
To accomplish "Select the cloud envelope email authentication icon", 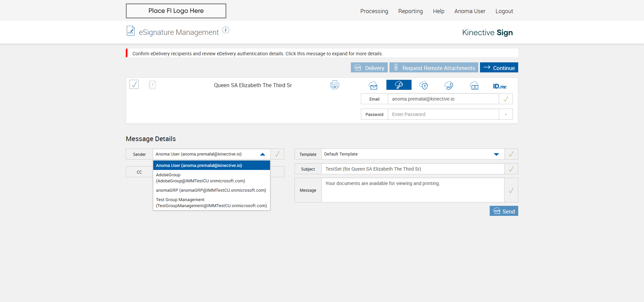I will pyautogui.click(x=373, y=85).
